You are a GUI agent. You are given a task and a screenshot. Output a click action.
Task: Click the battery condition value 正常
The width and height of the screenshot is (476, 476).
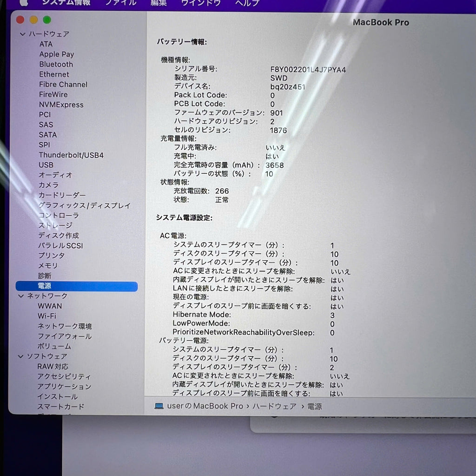pyautogui.click(x=222, y=200)
